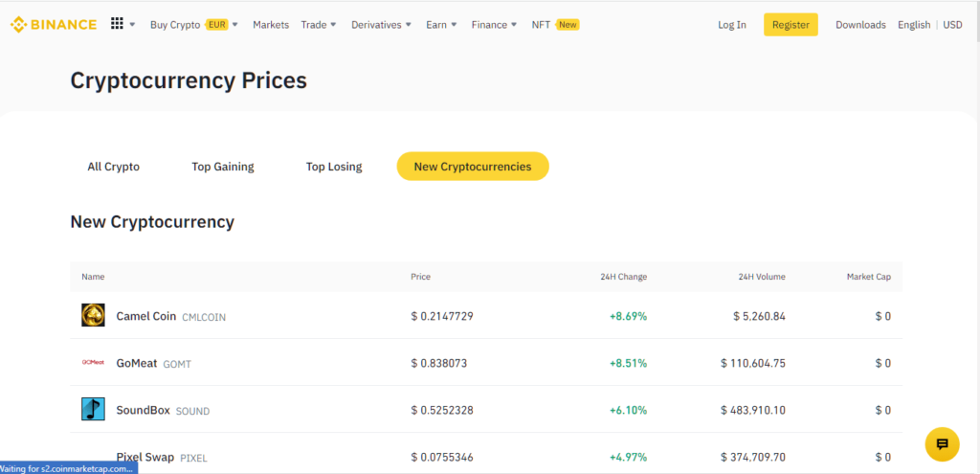This screenshot has width=980, height=474.
Task: Expand the Finance menu
Action: (x=495, y=25)
